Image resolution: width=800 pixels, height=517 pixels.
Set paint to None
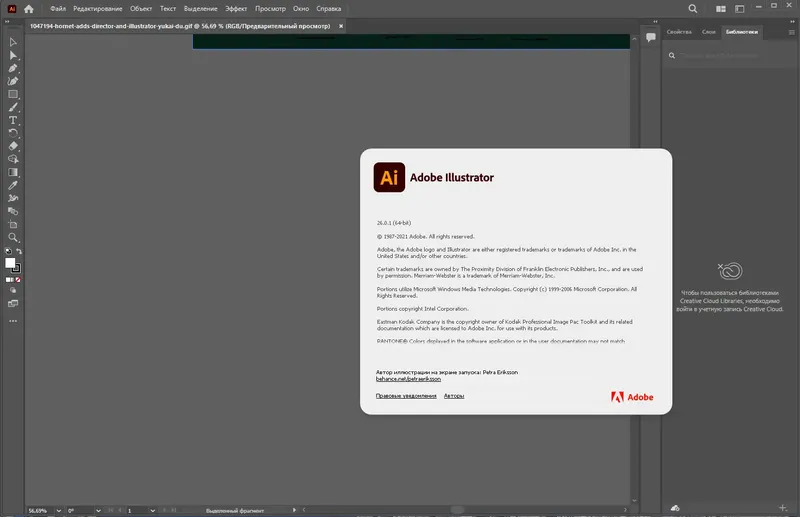pos(18,280)
